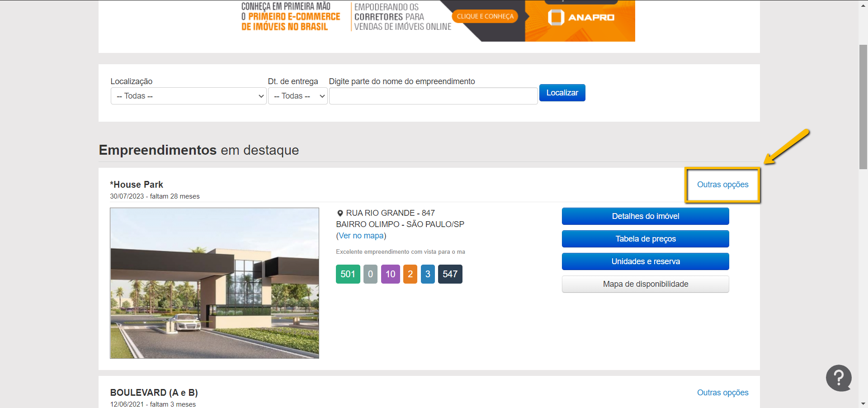The width and height of the screenshot is (868, 408).
Task: Expand Outras opções for House Park
Action: click(x=722, y=185)
